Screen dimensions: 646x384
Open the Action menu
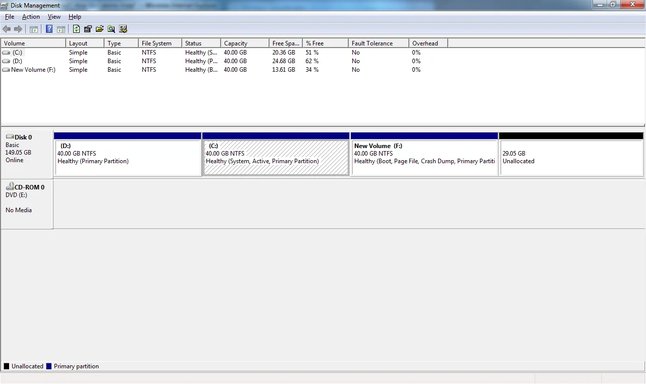pos(31,17)
